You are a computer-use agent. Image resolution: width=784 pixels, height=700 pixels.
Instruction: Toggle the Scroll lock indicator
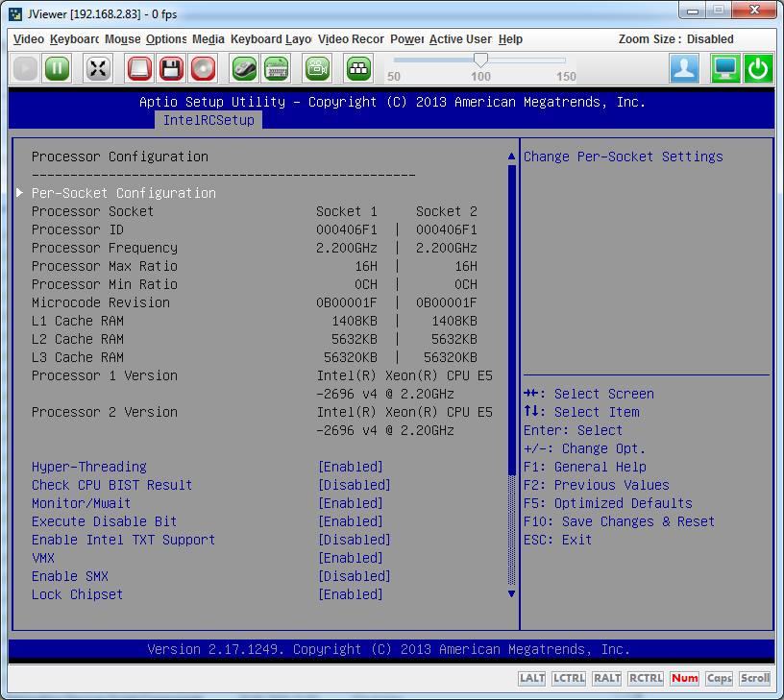coord(754,678)
